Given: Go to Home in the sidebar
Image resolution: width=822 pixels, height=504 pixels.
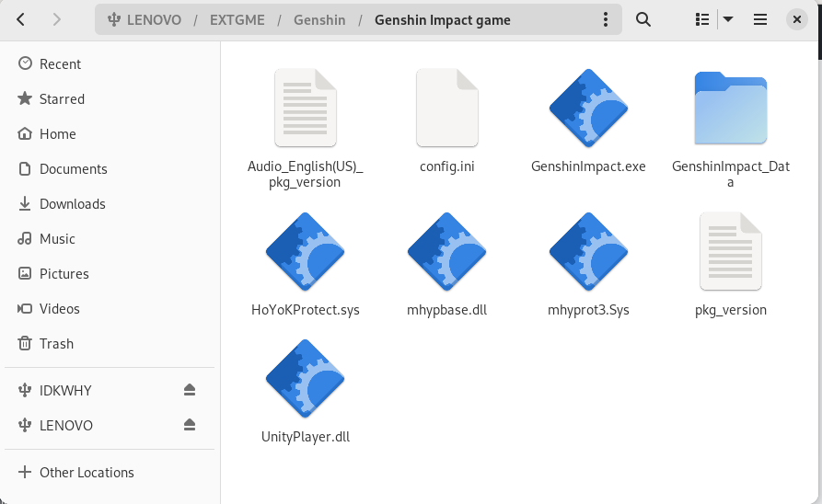Looking at the screenshot, I should (110, 134).
